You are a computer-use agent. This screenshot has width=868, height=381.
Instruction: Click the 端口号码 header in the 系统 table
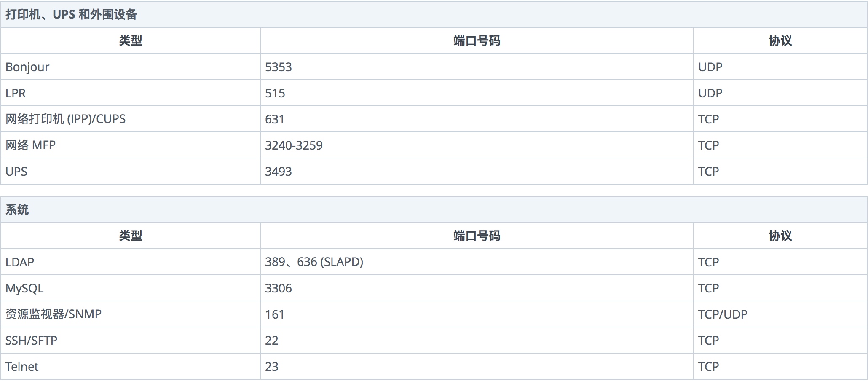477,236
